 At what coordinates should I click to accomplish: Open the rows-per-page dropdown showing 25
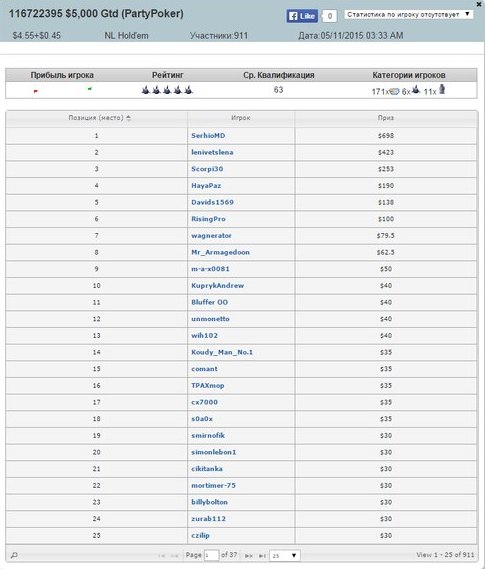click(x=285, y=556)
